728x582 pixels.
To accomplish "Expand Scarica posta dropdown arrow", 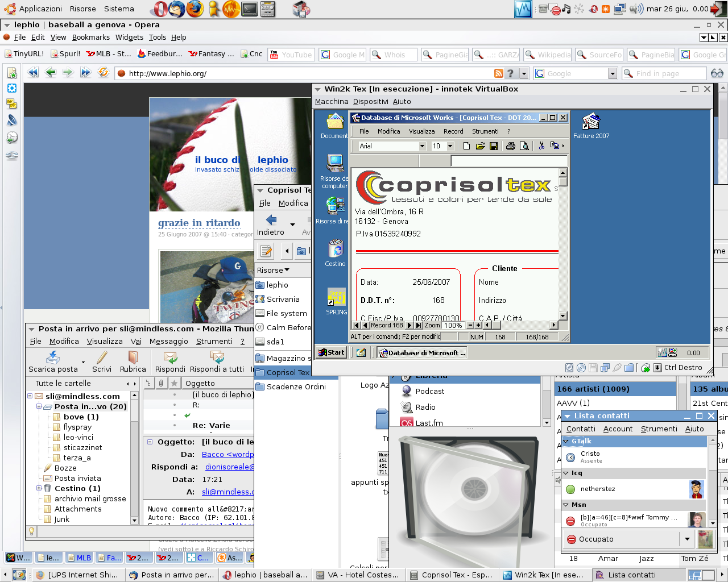I will click(x=83, y=362).
